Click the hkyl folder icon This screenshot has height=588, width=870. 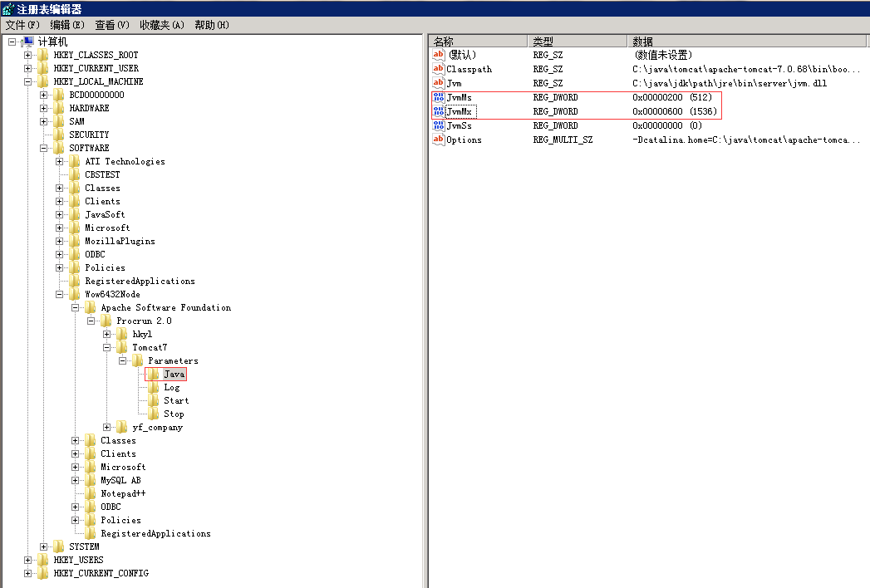pyautogui.click(x=121, y=335)
